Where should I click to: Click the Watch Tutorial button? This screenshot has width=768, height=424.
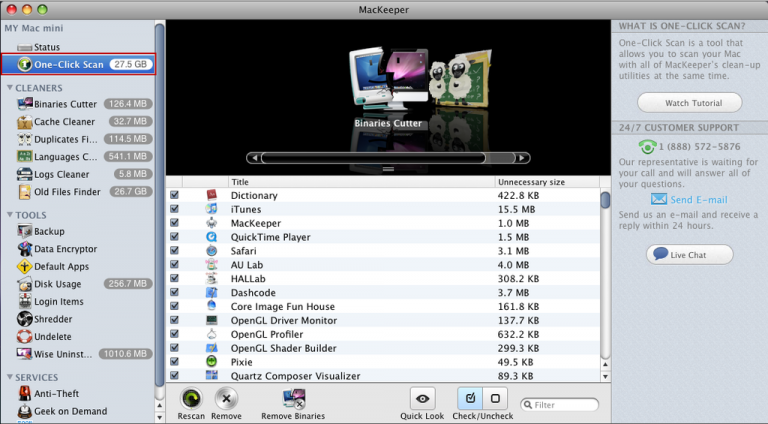pyautogui.click(x=689, y=103)
